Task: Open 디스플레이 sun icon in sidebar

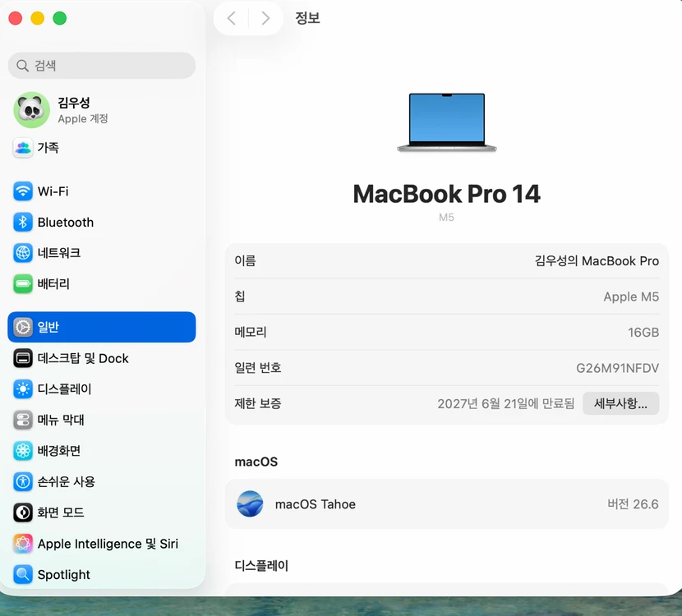Action: (23, 389)
